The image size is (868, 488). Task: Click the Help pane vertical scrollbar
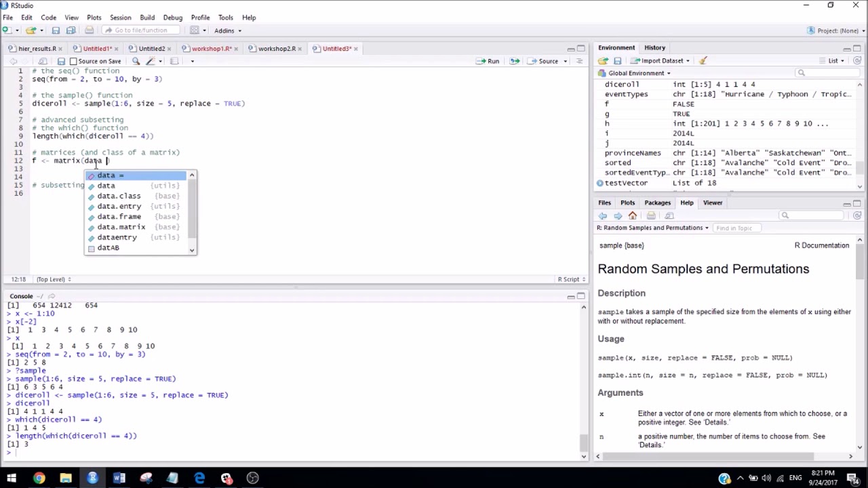[x=860, y=261]
